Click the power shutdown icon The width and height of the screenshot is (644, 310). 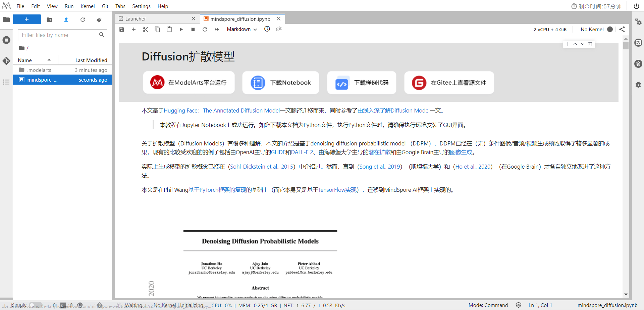coord(636,6)
